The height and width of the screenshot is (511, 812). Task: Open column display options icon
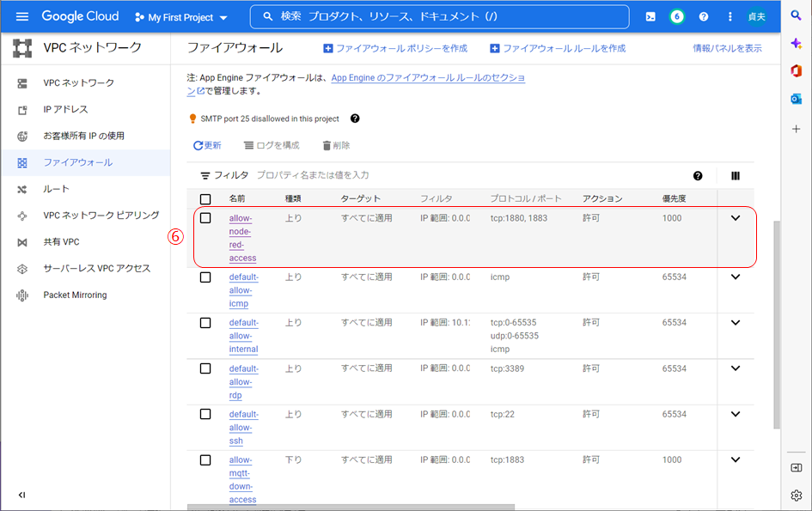pos(736,175)
